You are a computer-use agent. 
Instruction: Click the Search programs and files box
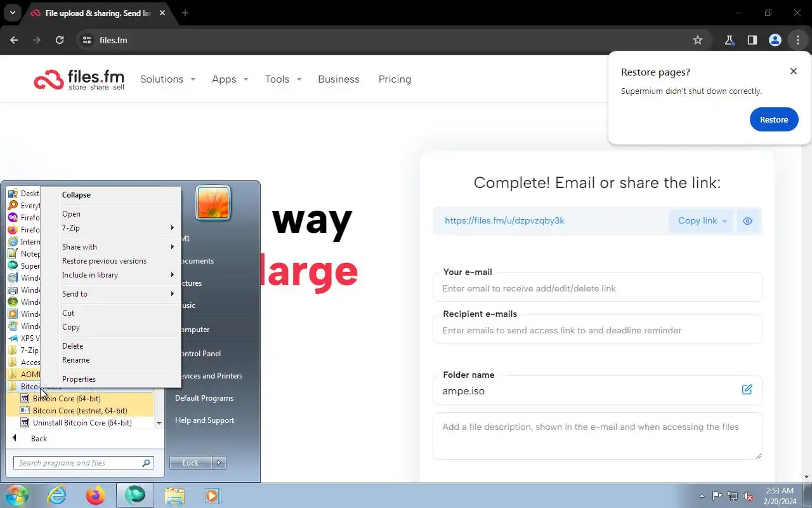coord(83,463)
